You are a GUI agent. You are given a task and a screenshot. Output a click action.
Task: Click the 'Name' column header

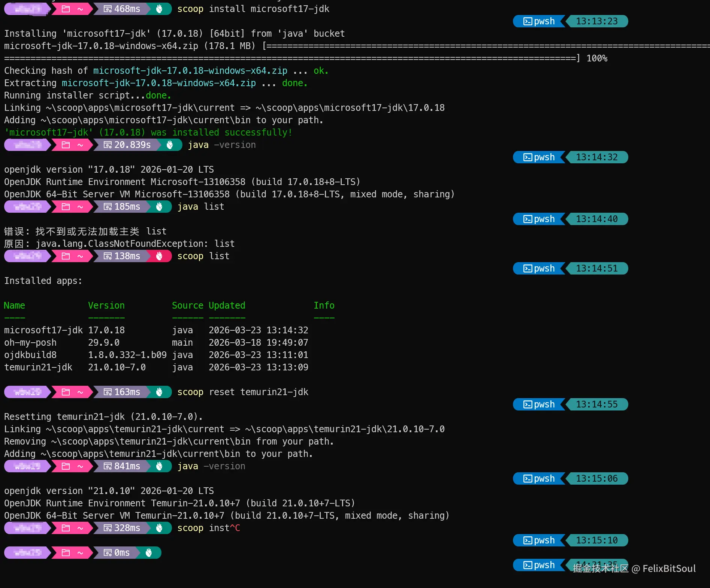[x=15, y=306]
